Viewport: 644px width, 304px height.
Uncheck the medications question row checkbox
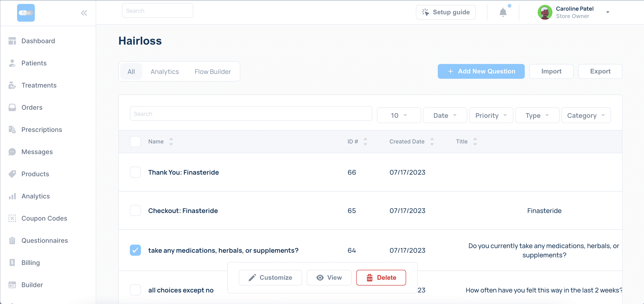[135, 250]
